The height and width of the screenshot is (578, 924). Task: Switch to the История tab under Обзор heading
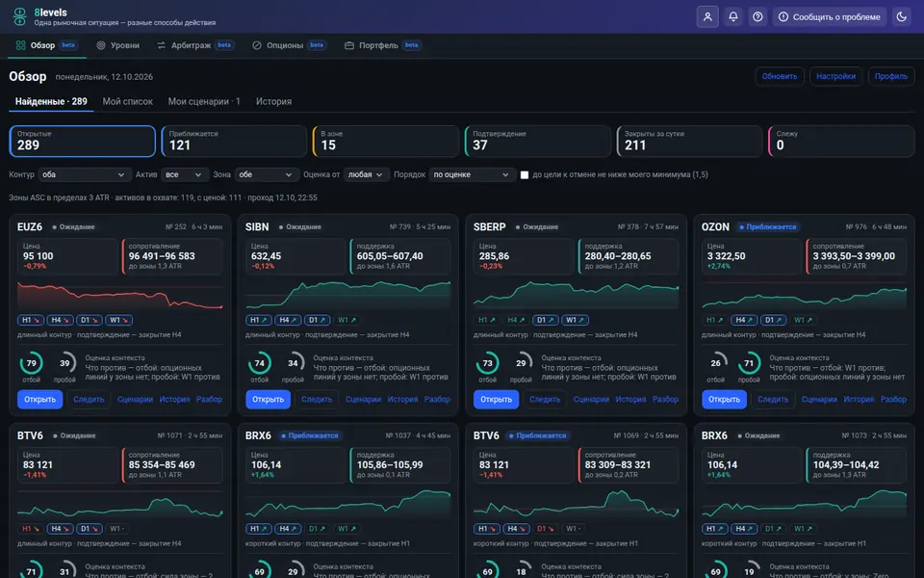tap(273, 101)
